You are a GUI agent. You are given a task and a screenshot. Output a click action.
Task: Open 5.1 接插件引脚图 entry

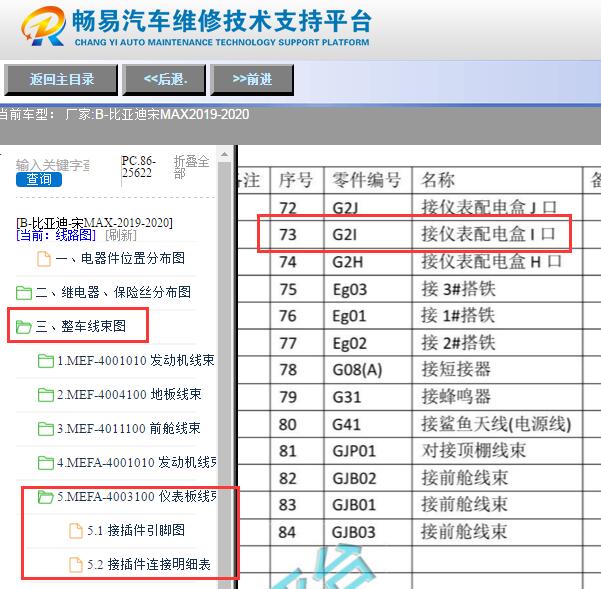click(136, 530)
